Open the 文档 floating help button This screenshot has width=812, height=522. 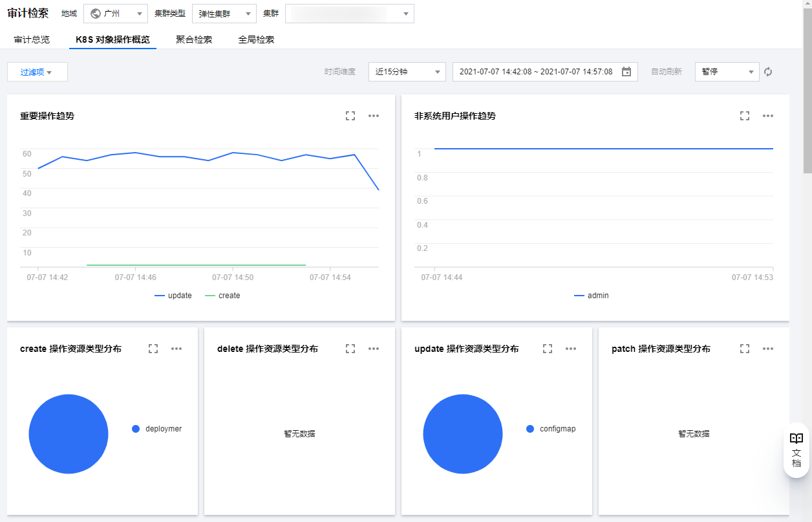[796, 450]
